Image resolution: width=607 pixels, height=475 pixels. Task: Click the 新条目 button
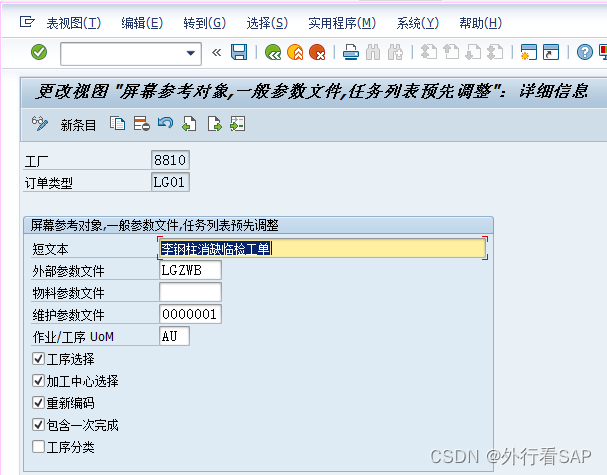78,125
